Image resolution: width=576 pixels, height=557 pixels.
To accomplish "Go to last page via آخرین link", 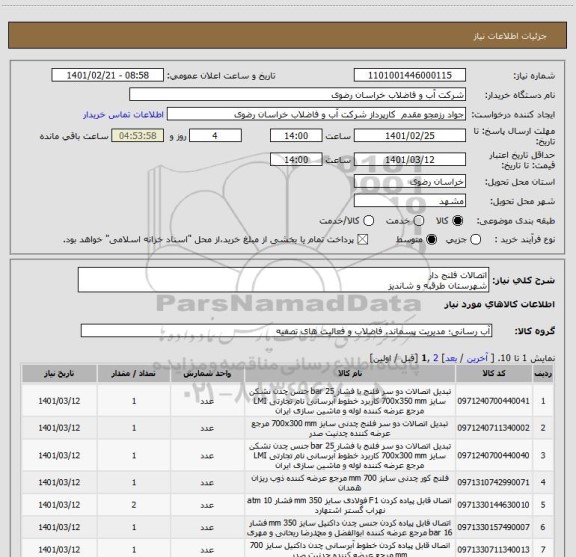I will (477, 358).
